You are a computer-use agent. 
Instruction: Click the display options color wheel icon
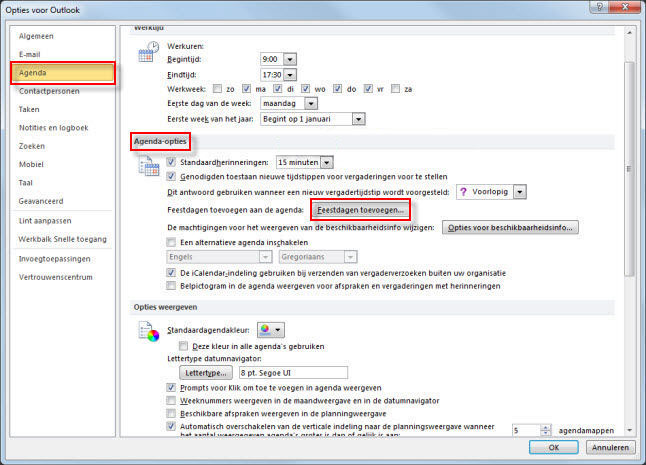[149, 332]
